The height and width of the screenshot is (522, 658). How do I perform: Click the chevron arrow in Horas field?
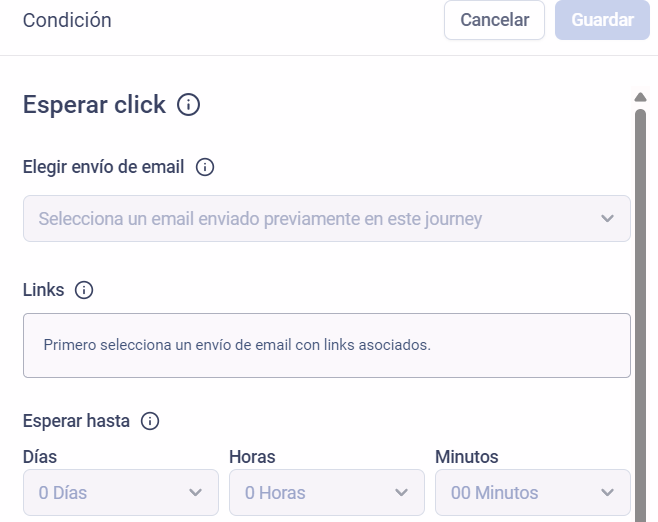coord(402,492)
